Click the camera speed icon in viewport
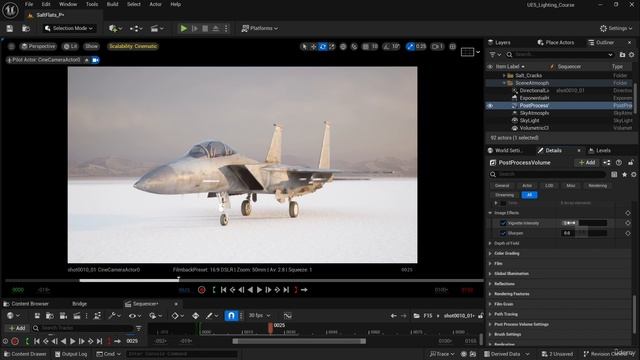Image resolution: width=640 pixels, height=360 pixels. pos(437,47)
